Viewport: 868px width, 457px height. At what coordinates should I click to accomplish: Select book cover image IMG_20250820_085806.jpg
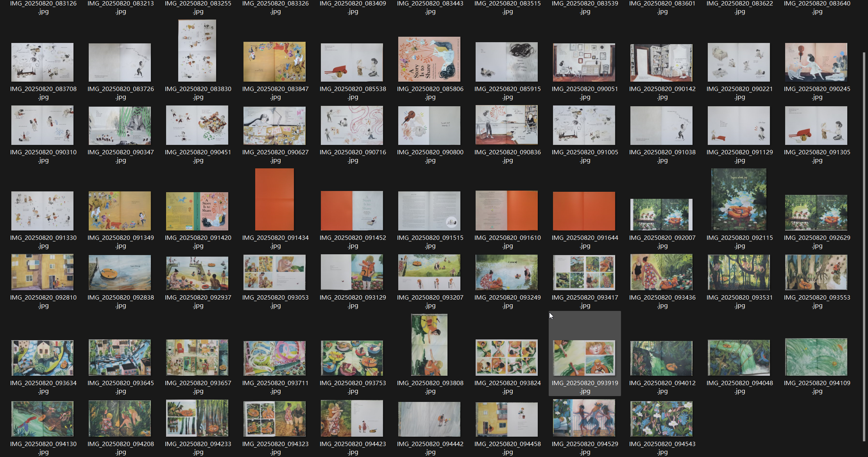(429, 59)
